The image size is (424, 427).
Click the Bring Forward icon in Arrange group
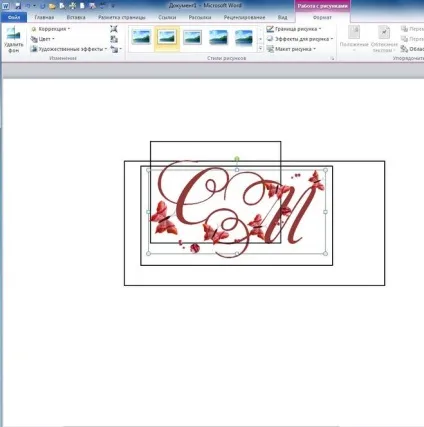(404, 29)
